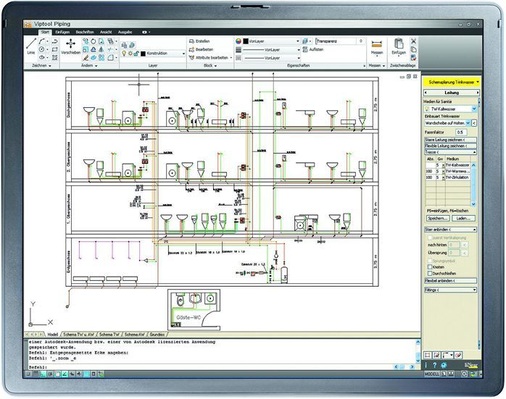
Task: Open the TW-Kaltwasser medium dropdown
Action: point(450,109)
